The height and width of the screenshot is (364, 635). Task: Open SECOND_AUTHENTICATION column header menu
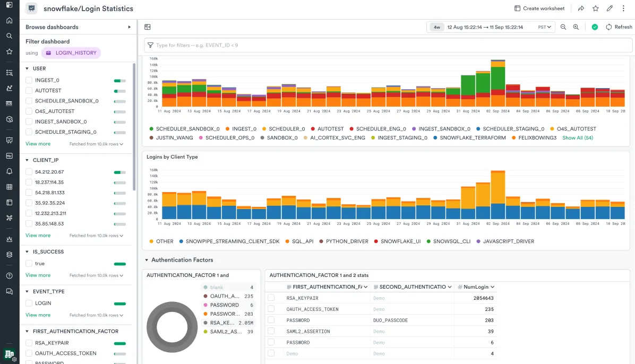pyautogui.click(x=450, y=287)
